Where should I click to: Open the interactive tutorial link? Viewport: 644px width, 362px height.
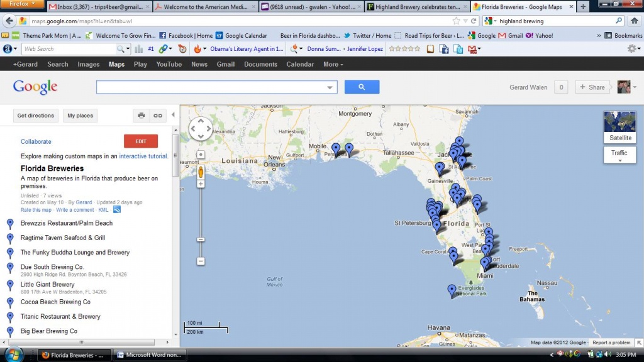pyautogui.click(x=143, y=156)
